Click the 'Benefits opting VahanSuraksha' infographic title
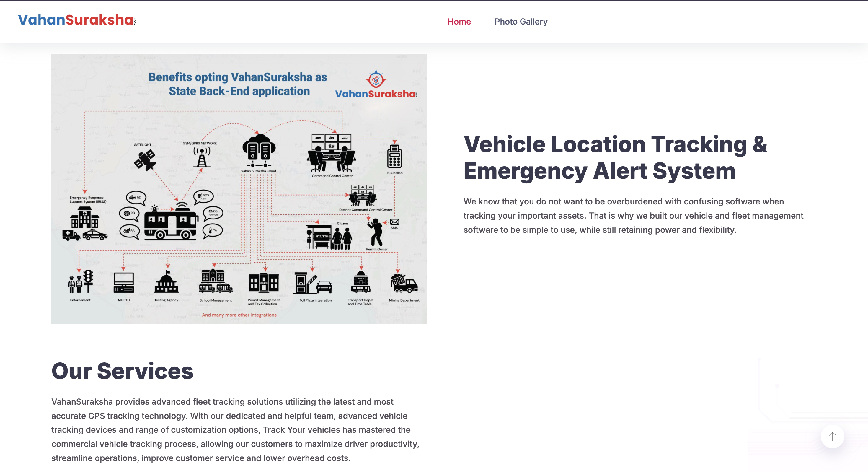This screenshot has height=472, width=868. [x=238, y=84]
